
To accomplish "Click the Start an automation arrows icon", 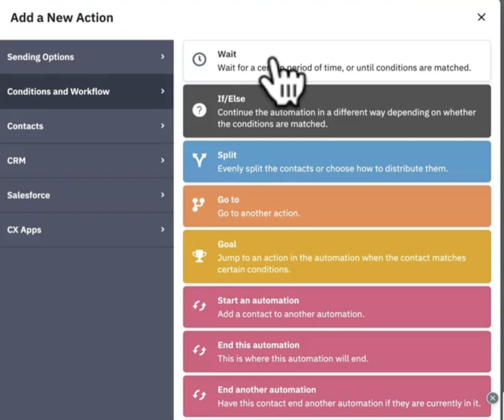I will pos(199,306).
